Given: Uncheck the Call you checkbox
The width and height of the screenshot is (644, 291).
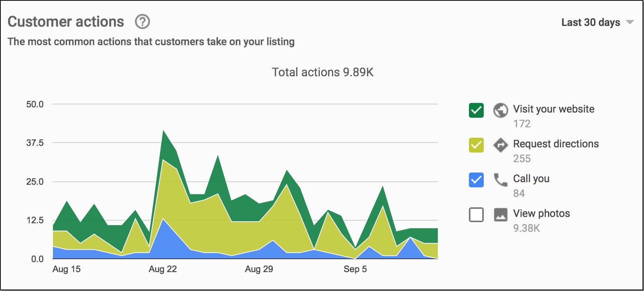Looking at the screenshot, I should (476, 180).
